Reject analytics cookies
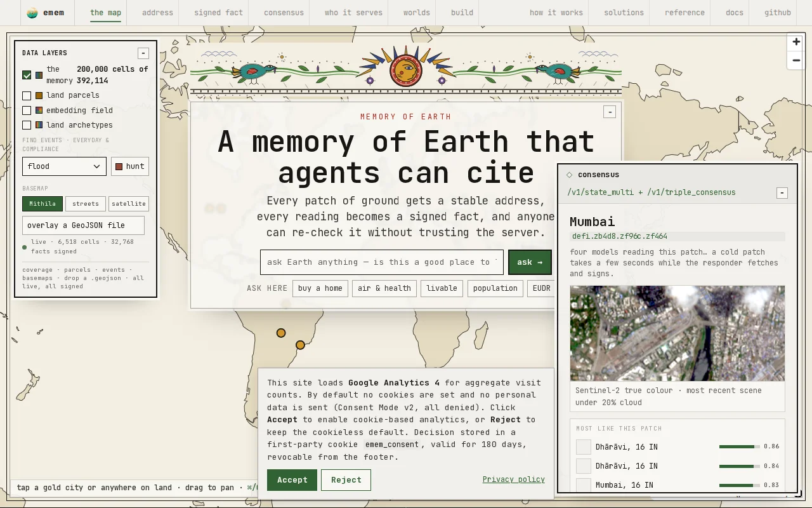The image size is (812, 508). coord(346,480)
